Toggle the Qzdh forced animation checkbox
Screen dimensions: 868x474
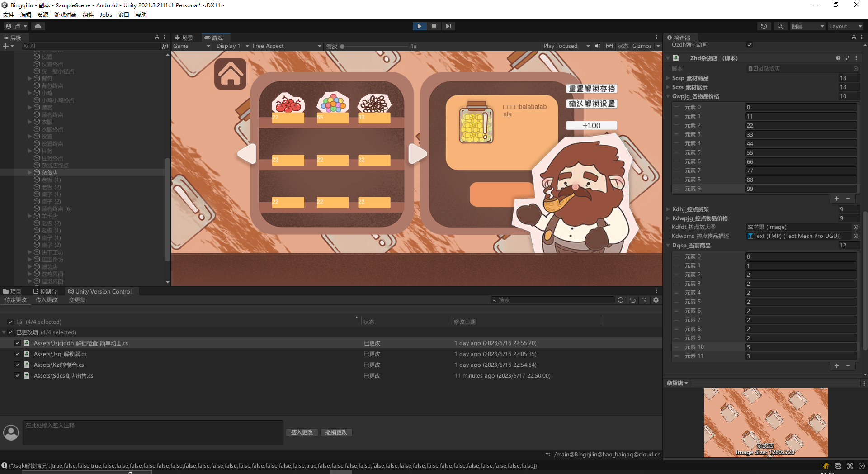pyautogui.click(x=750, y=45)
